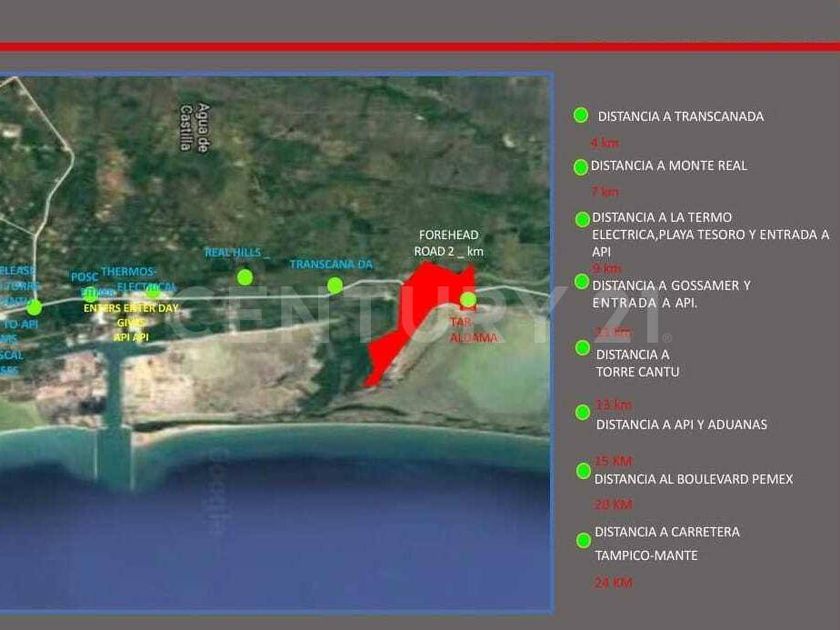
Task: Click the green bullet beside DISTANCIA A MONTE REAL
Action: pos(581,167)
